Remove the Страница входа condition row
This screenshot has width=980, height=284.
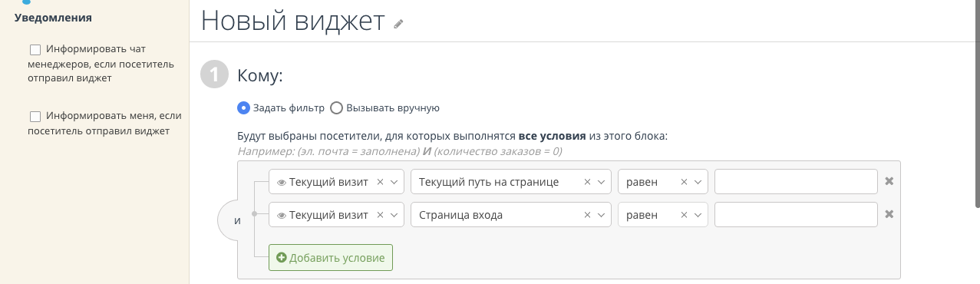(889, 215)
